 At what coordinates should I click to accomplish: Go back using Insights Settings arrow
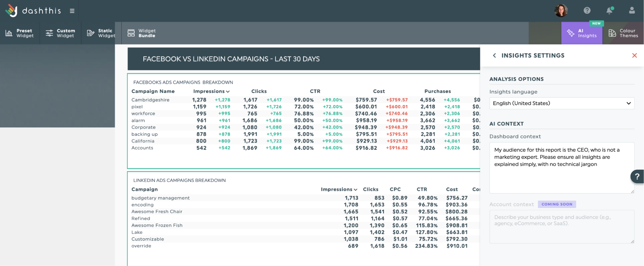click(495, 55)
